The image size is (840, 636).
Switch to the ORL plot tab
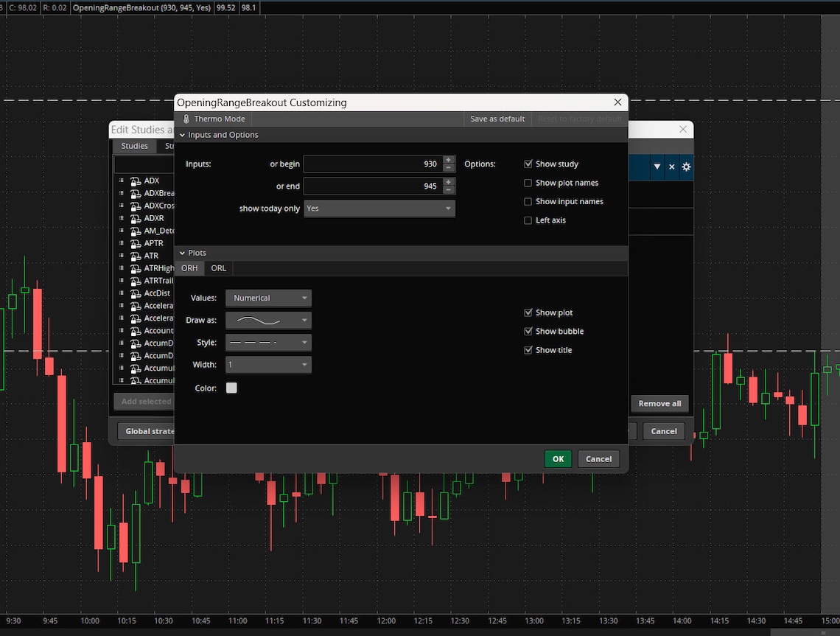point(218,268)
